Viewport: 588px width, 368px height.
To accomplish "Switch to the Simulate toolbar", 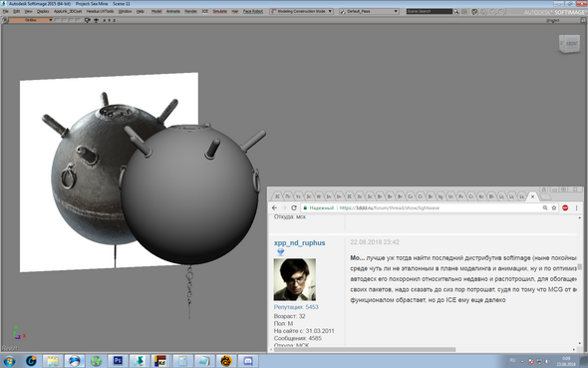I will (219, 12).
